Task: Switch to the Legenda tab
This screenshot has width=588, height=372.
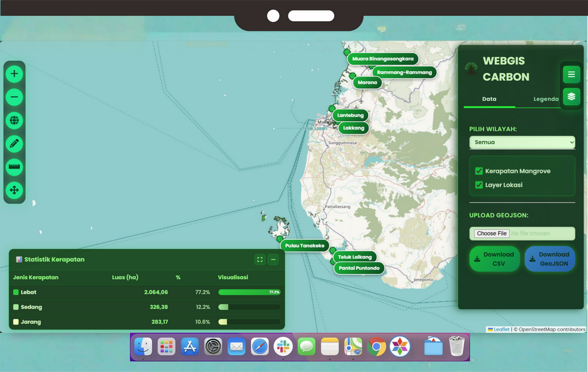Action: tap(545, 99)
